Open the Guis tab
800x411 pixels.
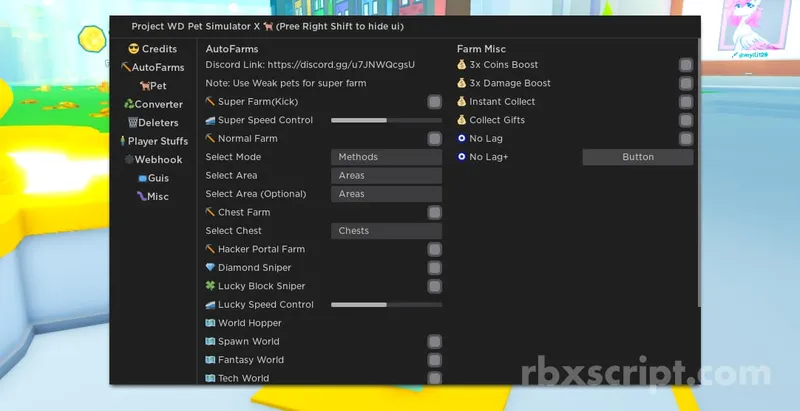point(153,178)
